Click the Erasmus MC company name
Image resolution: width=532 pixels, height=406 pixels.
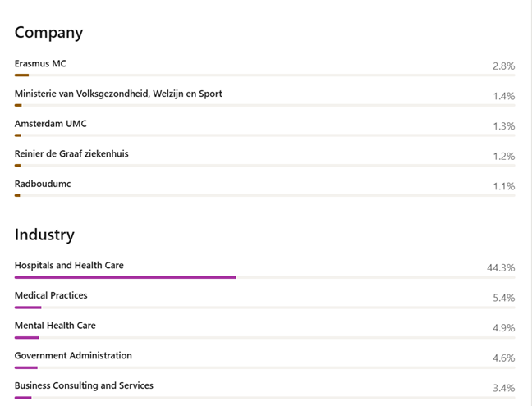pos(40,63)
